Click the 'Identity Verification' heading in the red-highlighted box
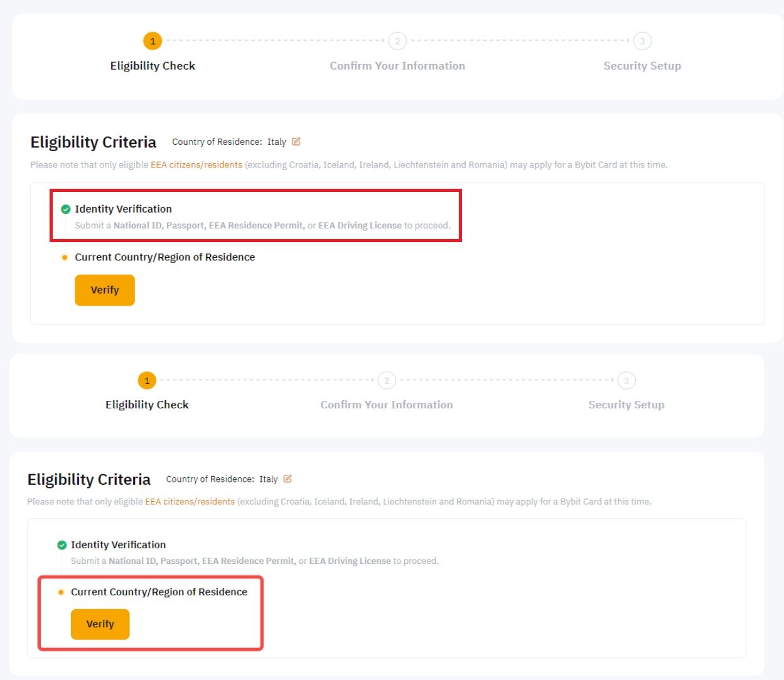This screenshot has height=680, width=784. click(x=123, y=209)
